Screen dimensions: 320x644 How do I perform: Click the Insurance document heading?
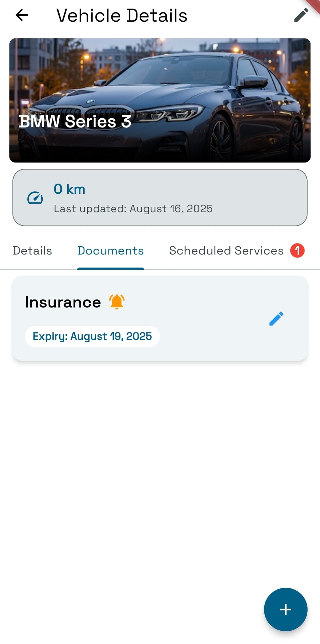coord(63,302)
